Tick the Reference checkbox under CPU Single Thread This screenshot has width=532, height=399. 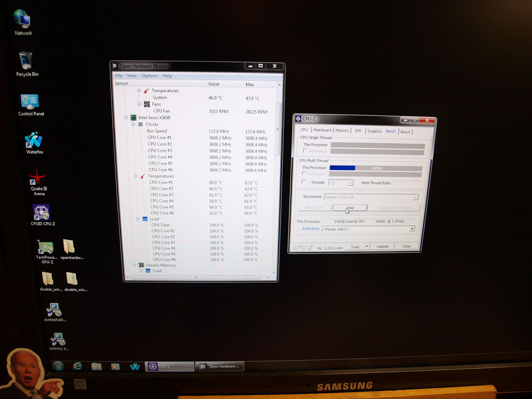click(x=305, y=151)
